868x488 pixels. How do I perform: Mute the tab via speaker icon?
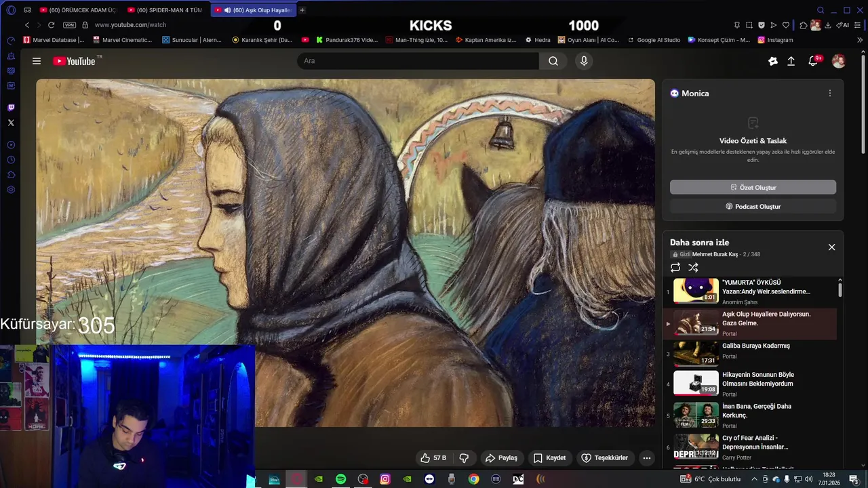click(227, 10)
